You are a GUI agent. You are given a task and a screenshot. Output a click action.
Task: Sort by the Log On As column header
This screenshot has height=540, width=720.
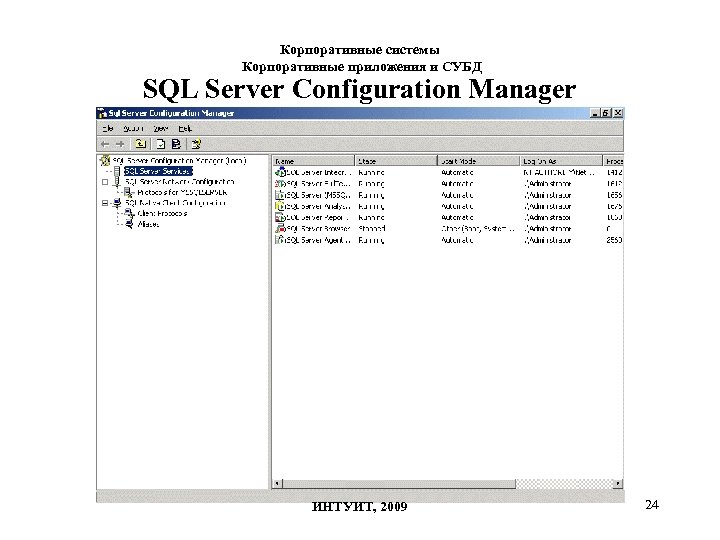coord(561,161)
